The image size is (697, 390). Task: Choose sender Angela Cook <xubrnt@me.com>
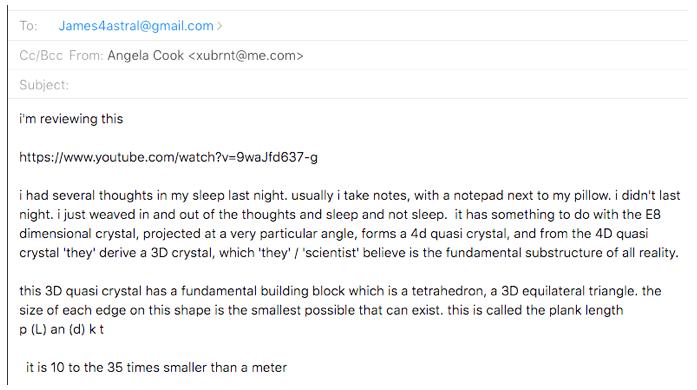205,56
